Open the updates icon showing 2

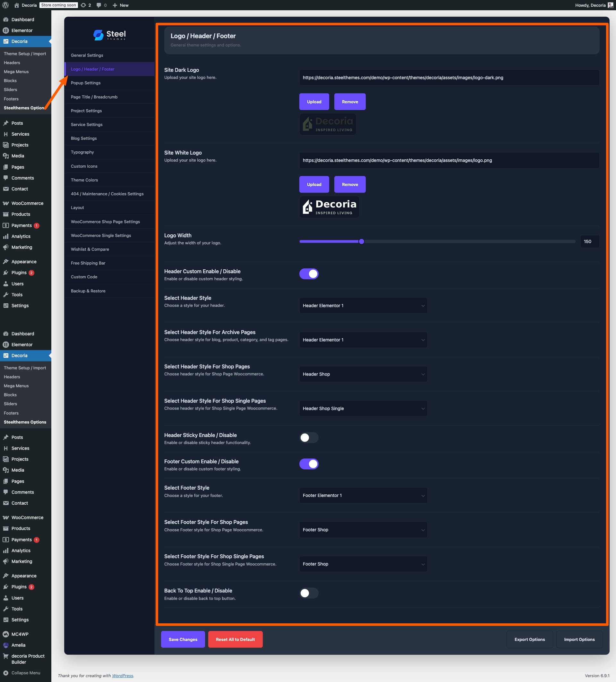point(83,5)
